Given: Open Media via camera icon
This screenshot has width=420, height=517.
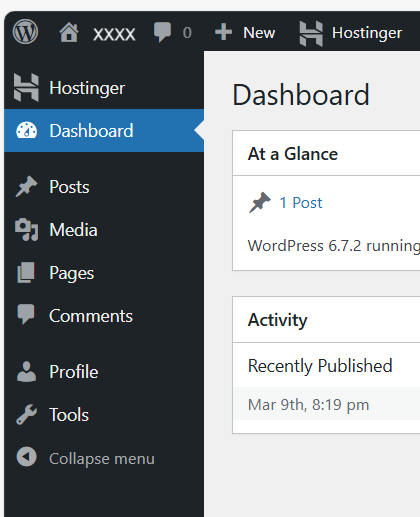Looking at the screenshot, I should click(27, 230).
